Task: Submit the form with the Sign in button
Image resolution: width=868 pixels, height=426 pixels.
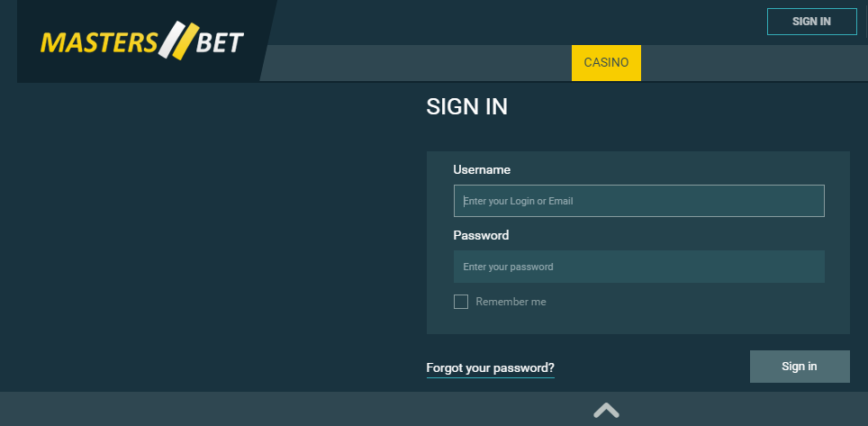Action: [800, 367]
